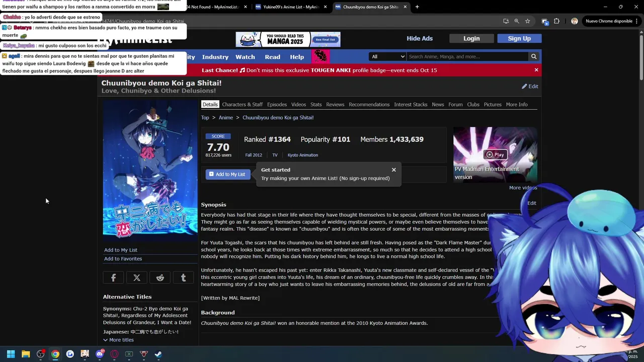The width and height of the screenshot is (644, 362).
Task: Open the Industry menu
Action: pos(215,57)
